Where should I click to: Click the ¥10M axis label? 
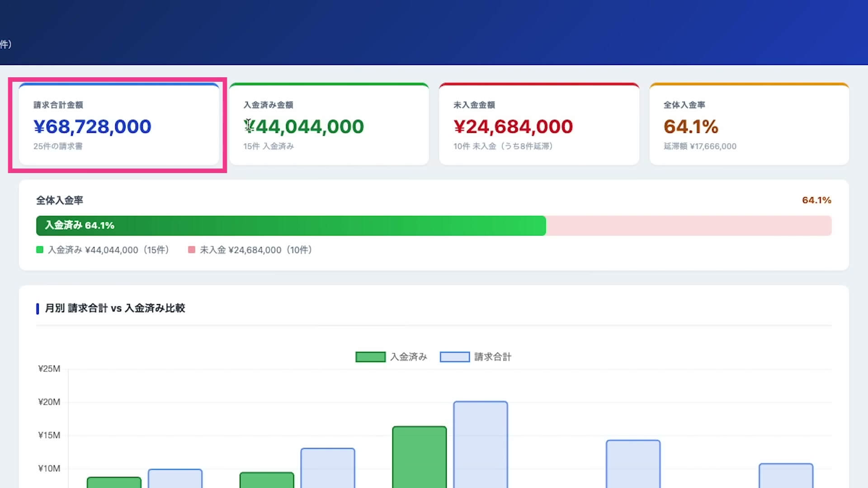coord(49,469)
